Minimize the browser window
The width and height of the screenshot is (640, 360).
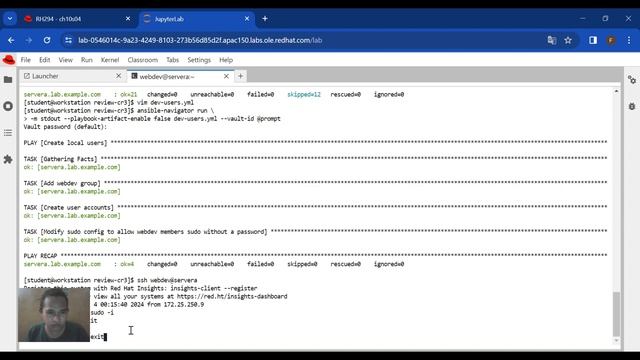pos(582,19)
